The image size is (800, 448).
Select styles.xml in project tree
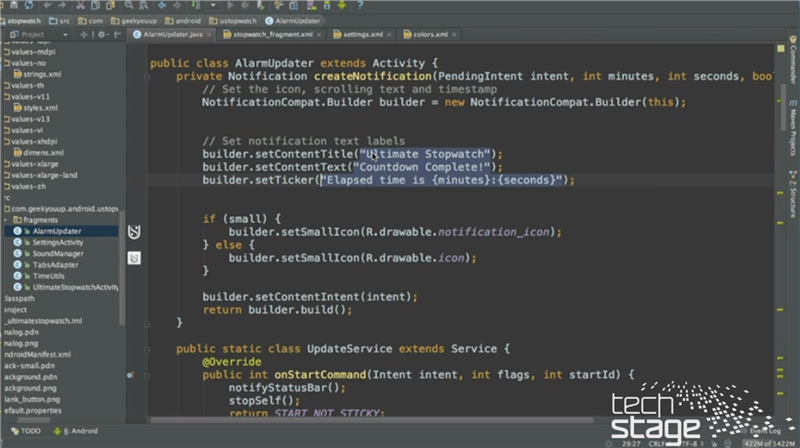coord(36,108)
